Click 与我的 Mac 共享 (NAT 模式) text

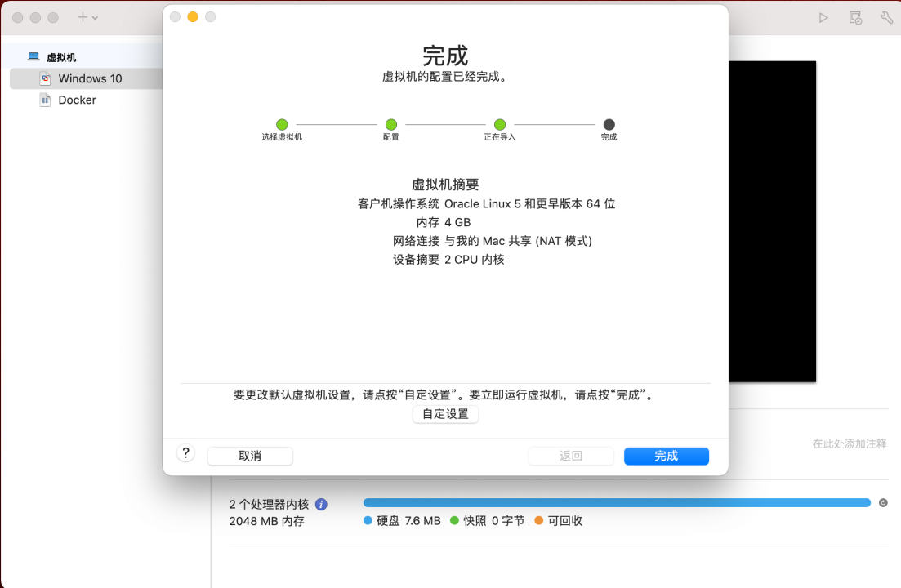click(x=519, y=241)
